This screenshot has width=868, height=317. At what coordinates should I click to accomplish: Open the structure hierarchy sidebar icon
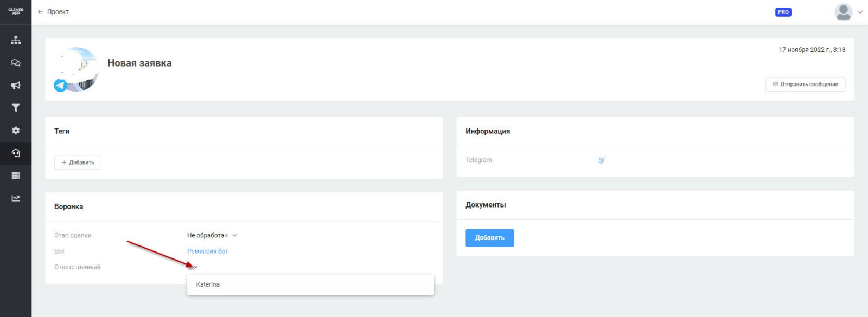click(x=16, y=40)
